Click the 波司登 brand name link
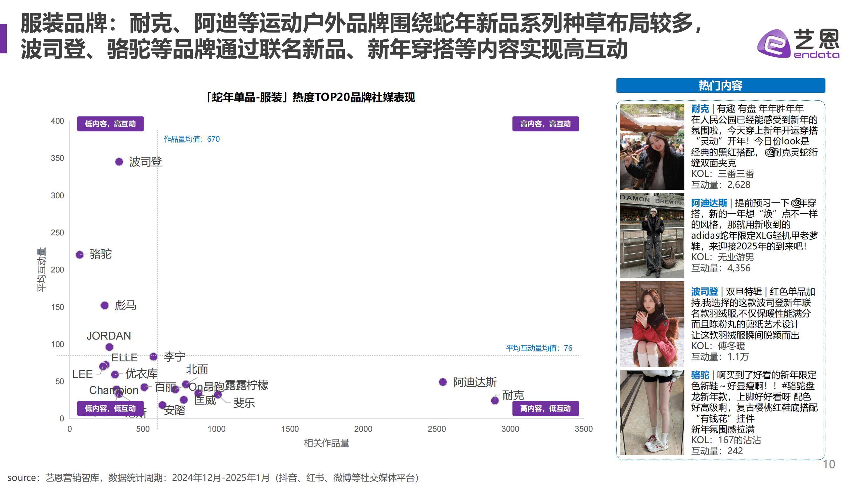 coord(705,291)
